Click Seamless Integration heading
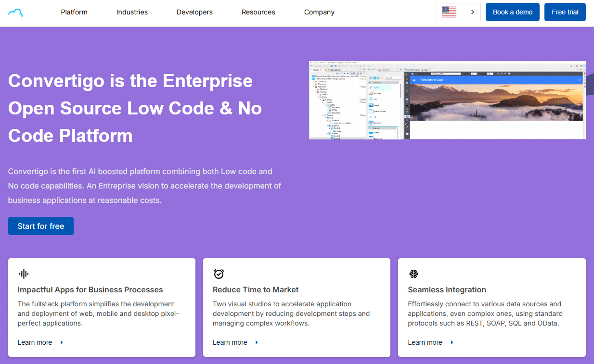Screen dimensions: 594x364 (x=447, y=289)
